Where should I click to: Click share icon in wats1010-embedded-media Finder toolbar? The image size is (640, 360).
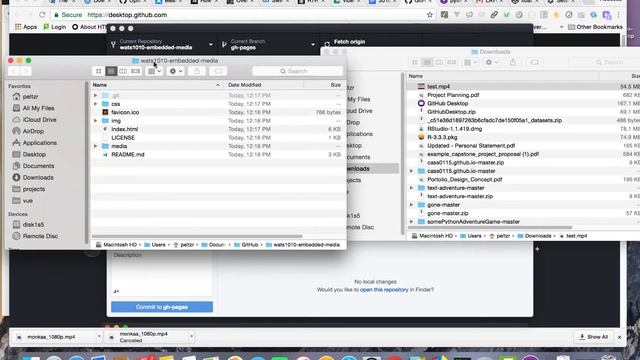coord(197,71)
